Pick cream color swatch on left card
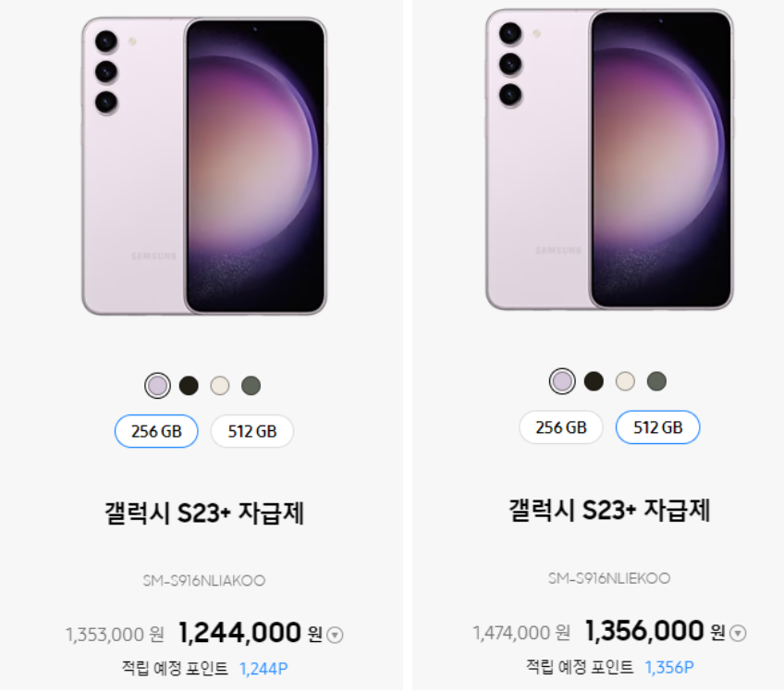Viewport: 784px width, 692px height. [220, 386]
